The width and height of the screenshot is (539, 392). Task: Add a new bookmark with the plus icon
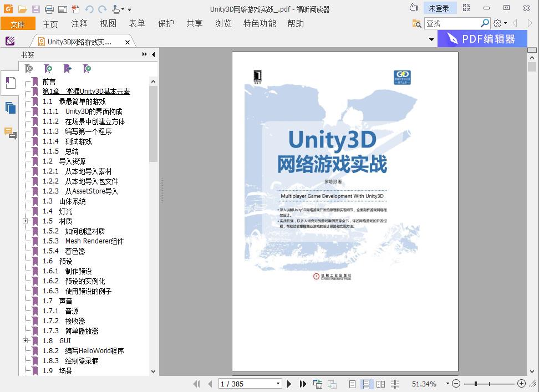pyautogui.click(x=48, y=69)
